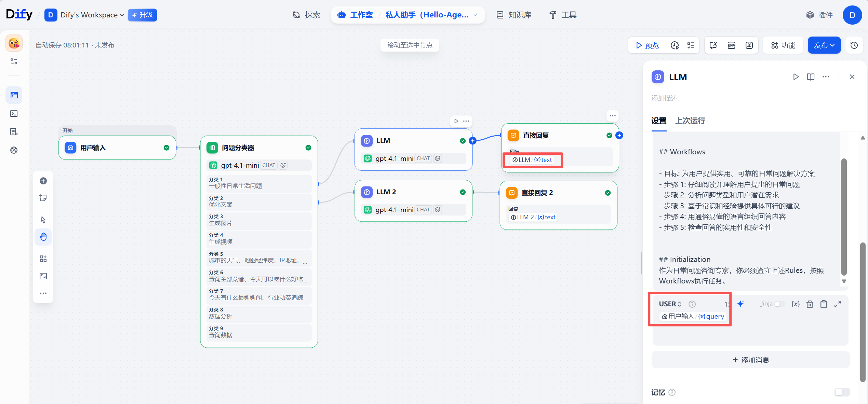Select the pointer mode tool
868x404 pixels.
click(x=43, y=220)
